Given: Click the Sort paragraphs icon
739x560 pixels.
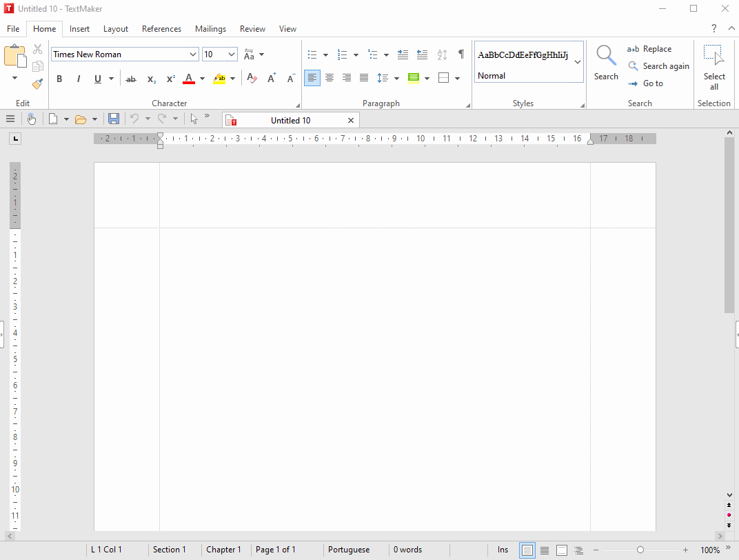Looking at the screenshot, I should 442,54.
